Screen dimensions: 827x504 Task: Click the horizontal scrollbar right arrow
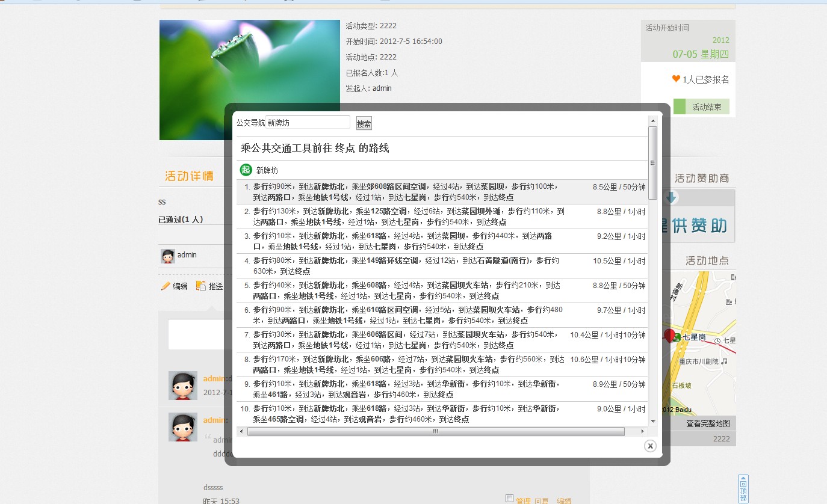click(642, 431)
